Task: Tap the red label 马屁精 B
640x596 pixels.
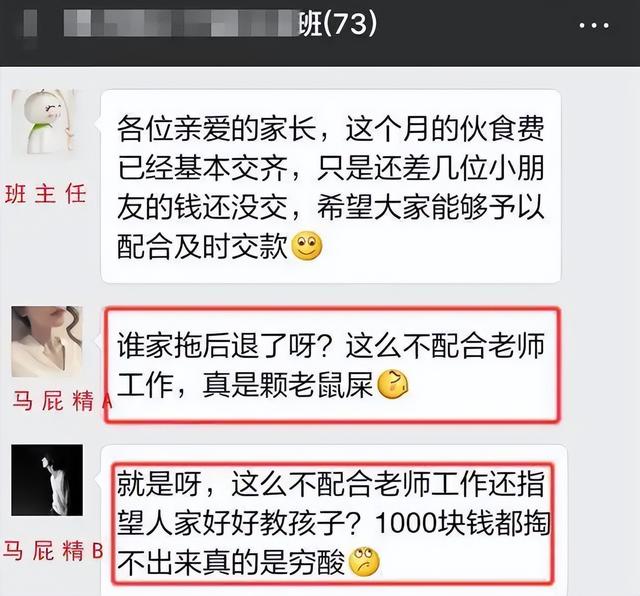Action: tap(53, 550)
